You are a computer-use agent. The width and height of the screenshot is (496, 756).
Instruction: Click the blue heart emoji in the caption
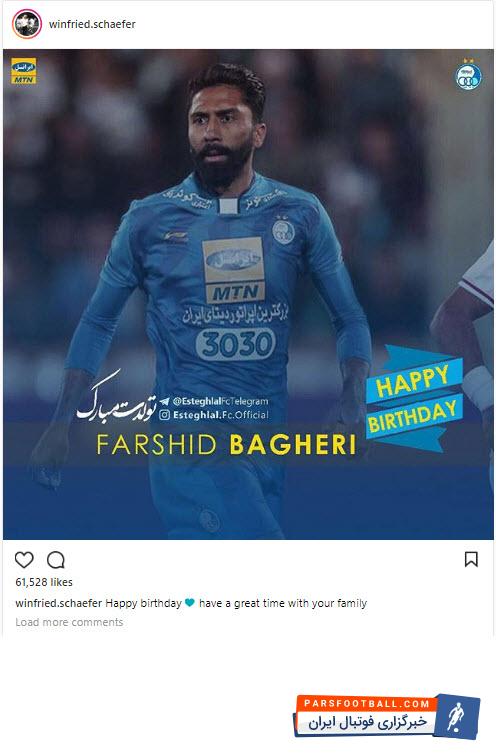click(x=190, y=603)
